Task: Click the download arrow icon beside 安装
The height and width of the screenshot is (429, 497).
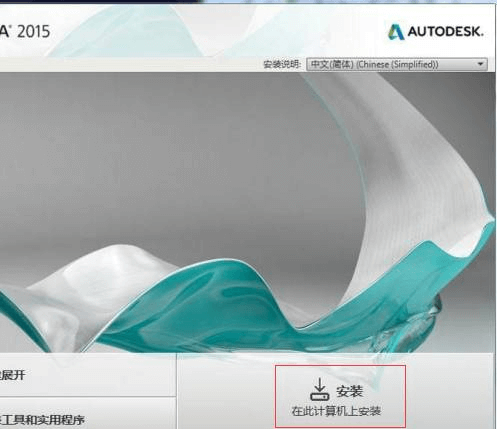Action: pos(320,389)
